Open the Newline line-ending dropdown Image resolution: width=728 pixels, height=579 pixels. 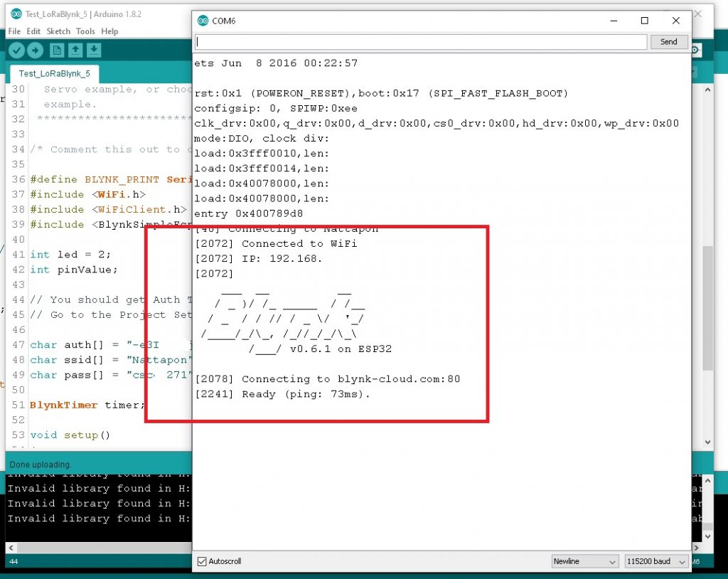(585, 561)
